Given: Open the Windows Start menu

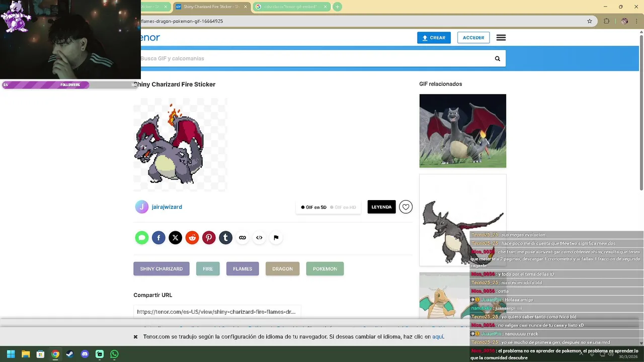Looking at the screenshot, I should click(x=11, y=354).
